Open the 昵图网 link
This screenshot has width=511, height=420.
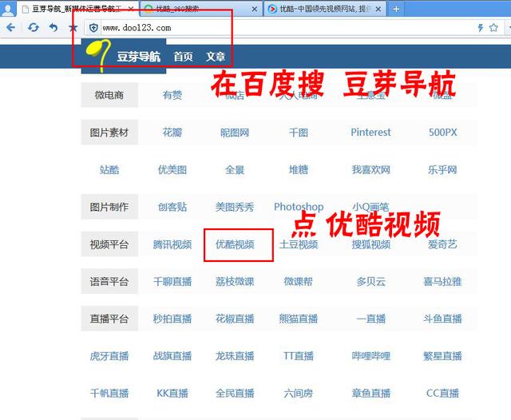235,133
